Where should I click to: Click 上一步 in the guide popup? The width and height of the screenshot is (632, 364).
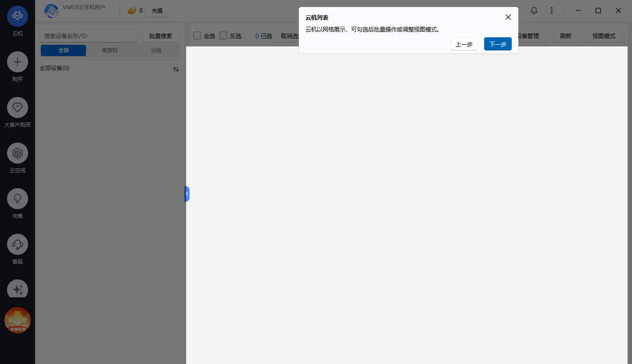(464, 44)
